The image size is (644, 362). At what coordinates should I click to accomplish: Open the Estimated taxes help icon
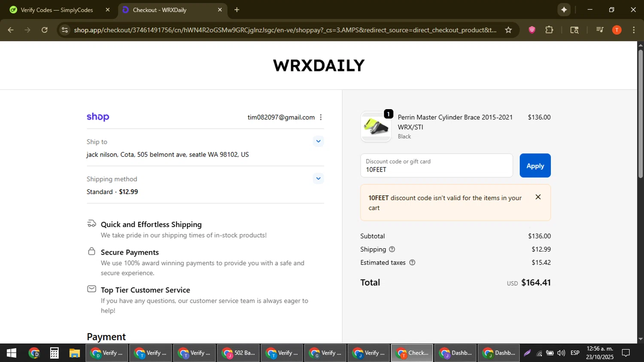[x=412, y=263]
